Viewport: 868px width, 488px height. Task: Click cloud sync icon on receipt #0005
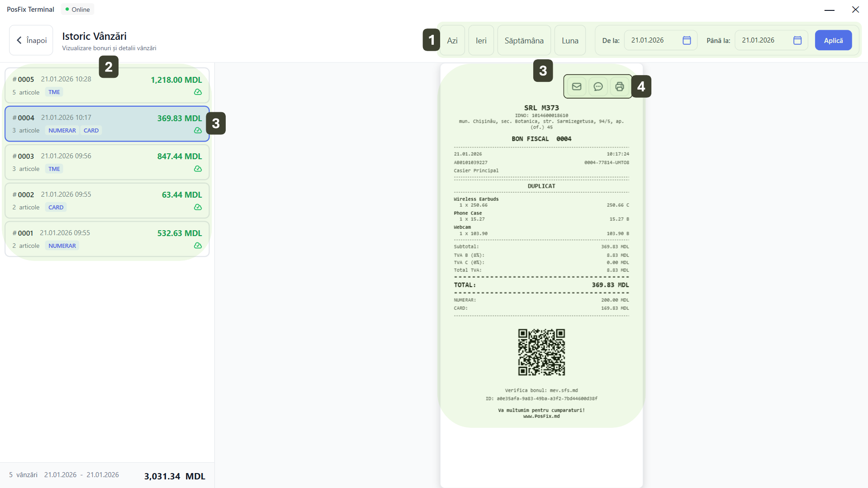pos(198,92)
